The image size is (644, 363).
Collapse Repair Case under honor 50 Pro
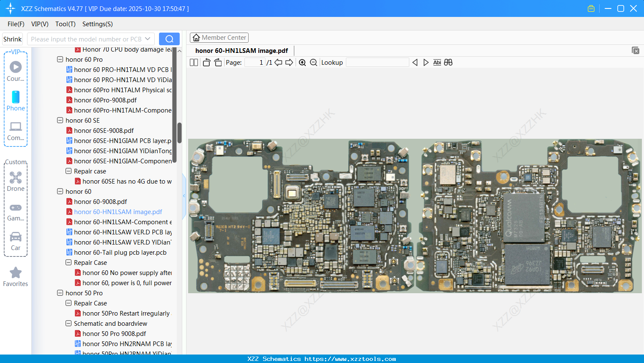pyautogui.click(x=69, y=303)
